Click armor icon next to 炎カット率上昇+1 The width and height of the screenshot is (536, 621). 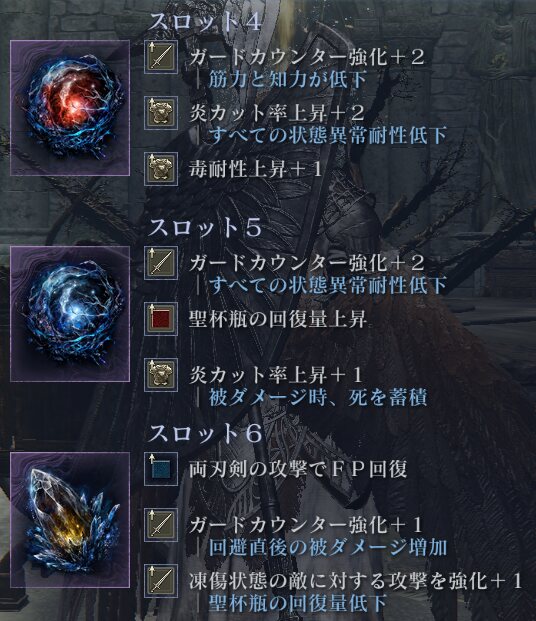coord(161,375)
